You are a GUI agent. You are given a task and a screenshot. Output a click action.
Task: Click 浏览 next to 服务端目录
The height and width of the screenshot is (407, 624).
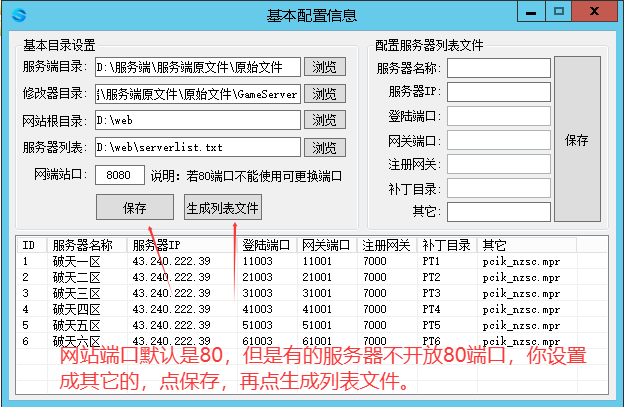(x=324, y=67)
